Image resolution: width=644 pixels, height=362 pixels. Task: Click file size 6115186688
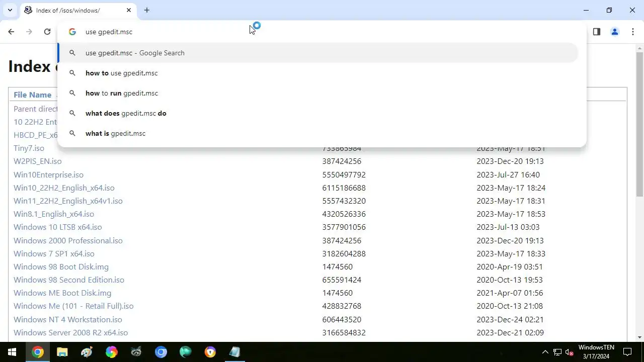(x=344, y=188)
